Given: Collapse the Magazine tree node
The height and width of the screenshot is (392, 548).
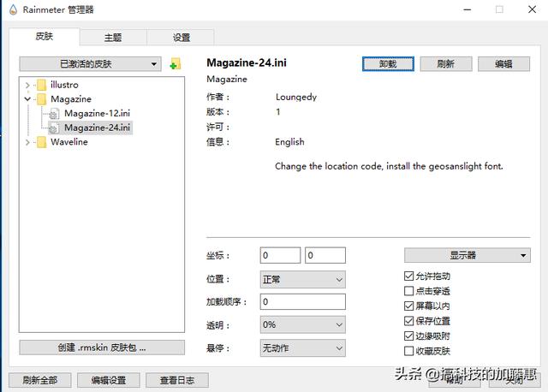Looking at the screenshot, I should [27, 99].
